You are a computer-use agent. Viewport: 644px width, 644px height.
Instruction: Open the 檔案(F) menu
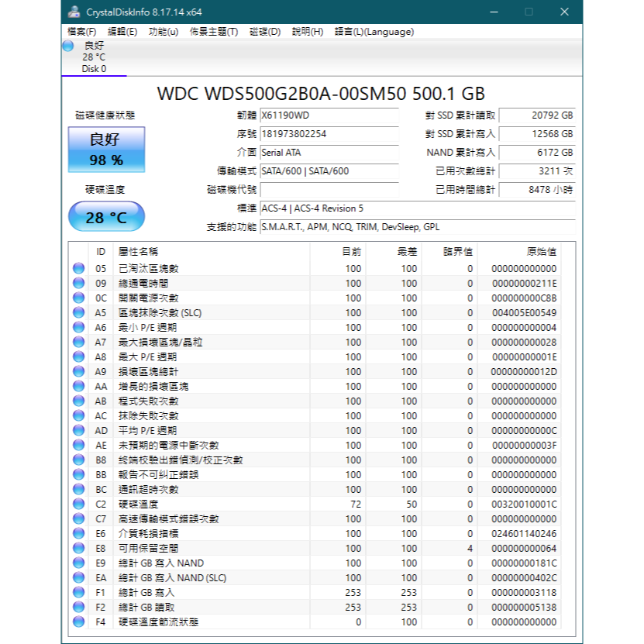(x=81, y=32)
